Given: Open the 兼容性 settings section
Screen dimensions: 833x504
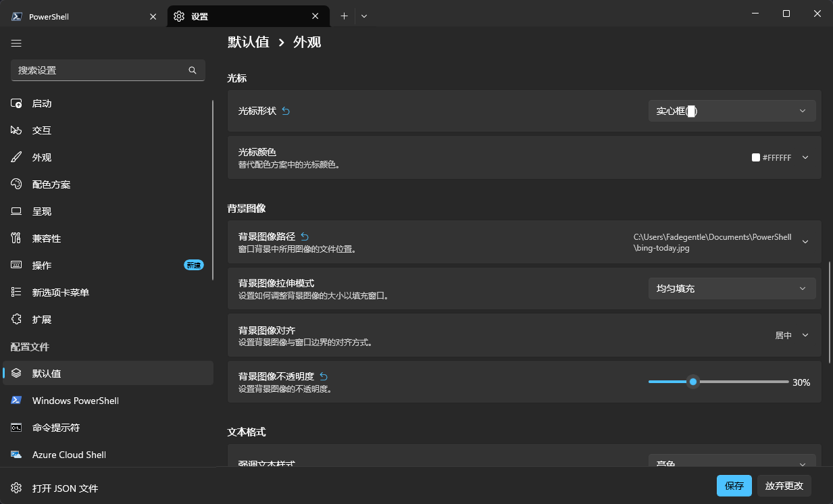Looking at the screenshot, I should (47, 238).
